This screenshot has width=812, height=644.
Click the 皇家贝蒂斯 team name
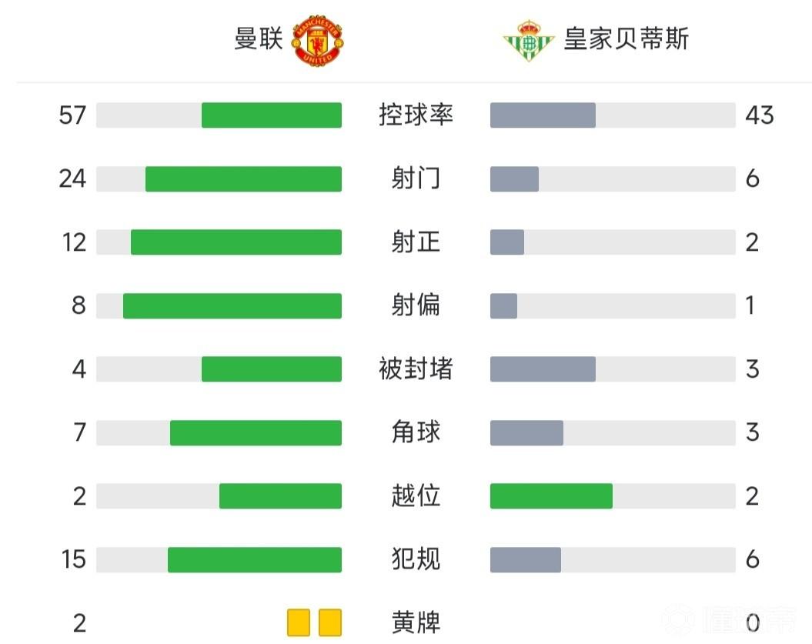[626, 38]
